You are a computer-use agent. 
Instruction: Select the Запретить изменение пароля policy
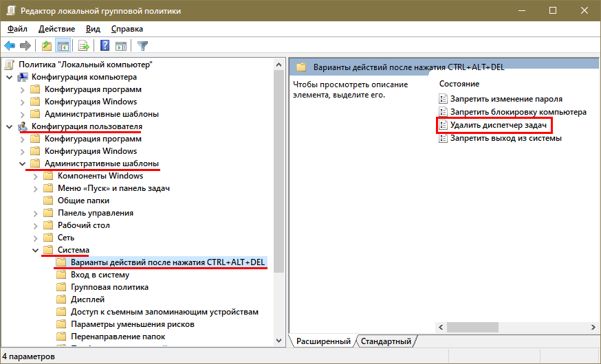coord(505,99)
